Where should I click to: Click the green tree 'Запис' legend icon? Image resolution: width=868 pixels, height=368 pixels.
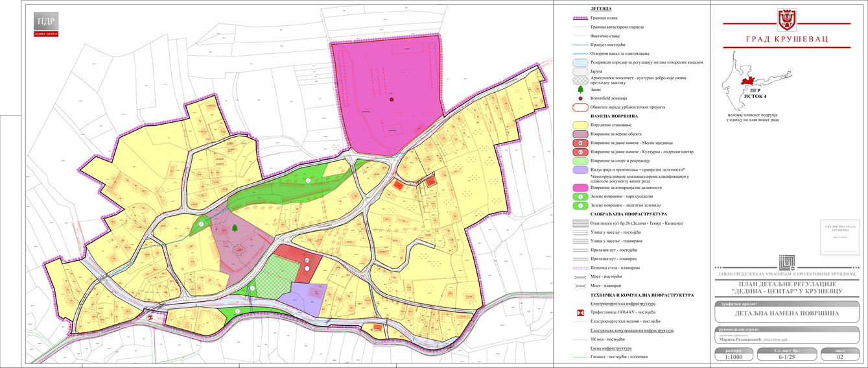click(580, 90)
